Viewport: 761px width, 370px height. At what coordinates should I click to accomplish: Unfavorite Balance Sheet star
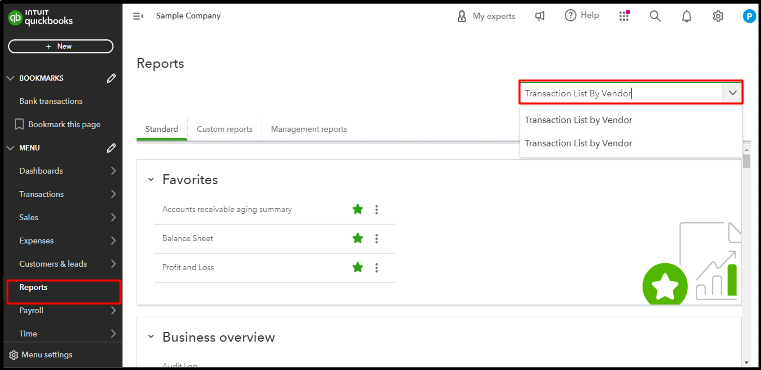358,238
